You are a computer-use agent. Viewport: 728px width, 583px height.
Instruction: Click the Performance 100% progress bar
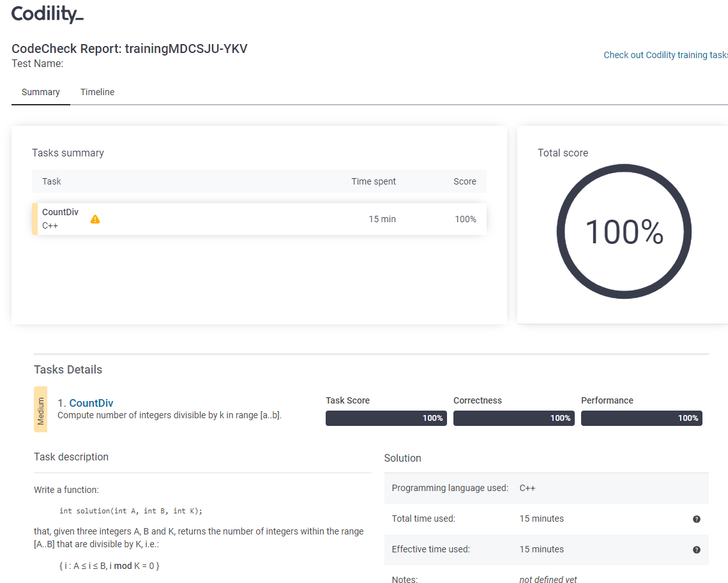[642, 418]
